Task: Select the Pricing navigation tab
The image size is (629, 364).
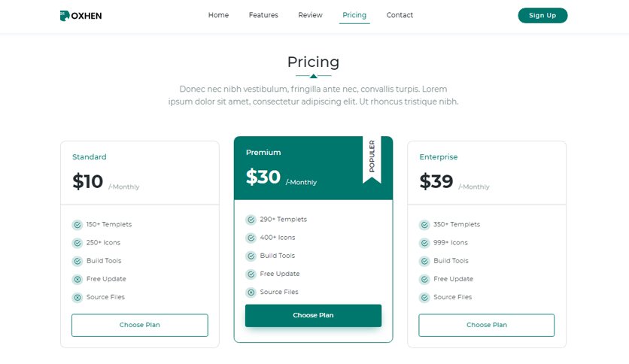Action: 354,15
